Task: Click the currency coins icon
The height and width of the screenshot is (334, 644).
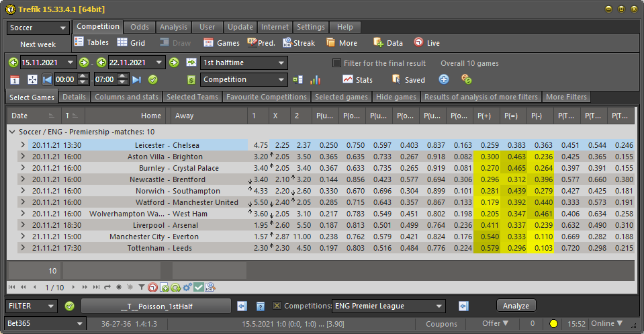Action: pyautogui.click(x=466, y=79)
